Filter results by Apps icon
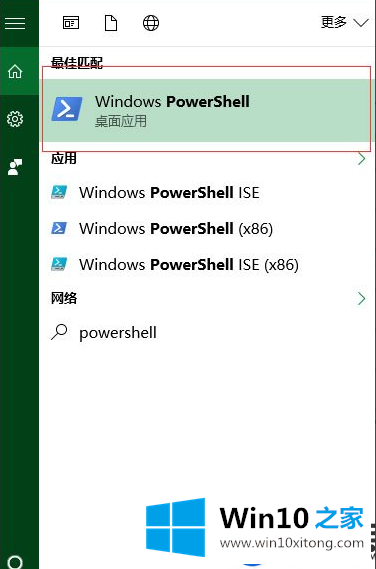 71,23
